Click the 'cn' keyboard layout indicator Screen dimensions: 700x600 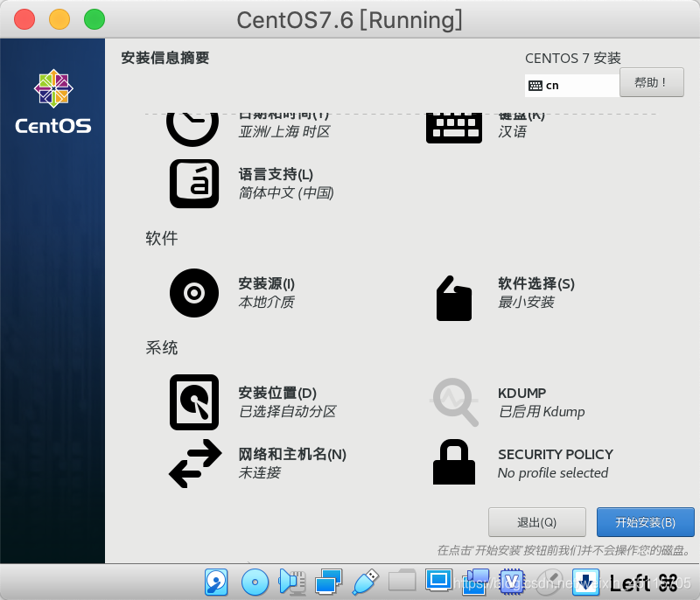[x=572, y=85]
